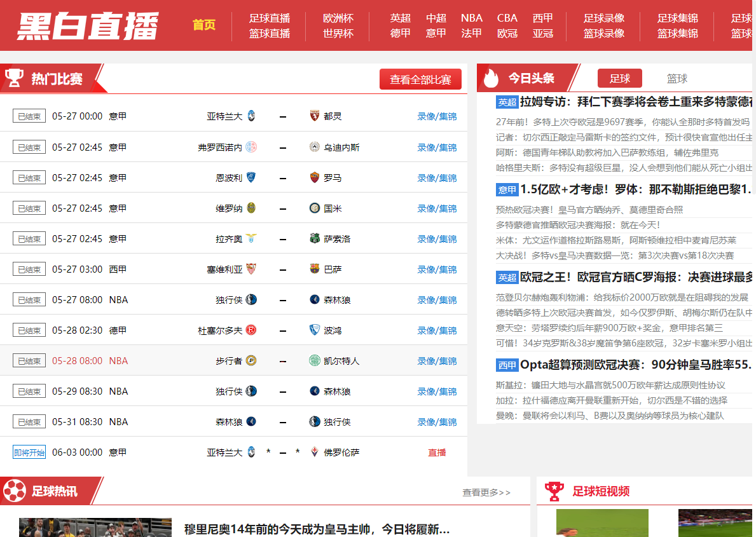Open 直播 link for 亚特兰大 vs 佛罗伦萨
The width and height of the screenshot is (756, 537).
point(437,452)
